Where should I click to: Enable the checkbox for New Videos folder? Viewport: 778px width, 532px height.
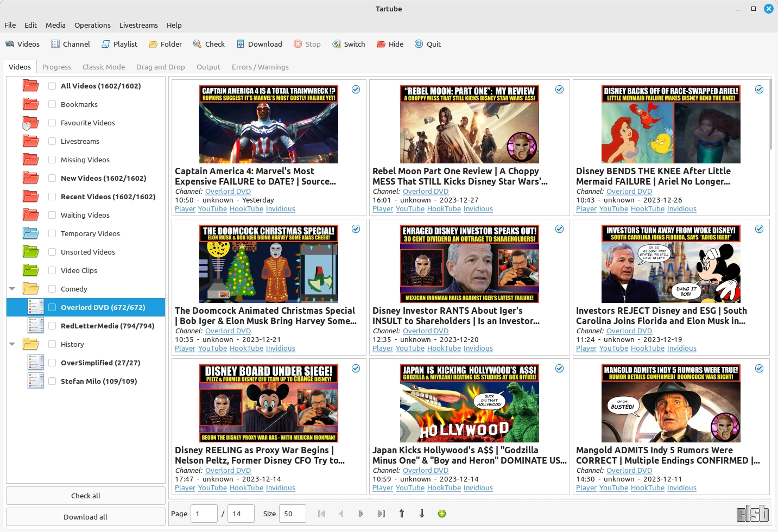tap(52, 178)
